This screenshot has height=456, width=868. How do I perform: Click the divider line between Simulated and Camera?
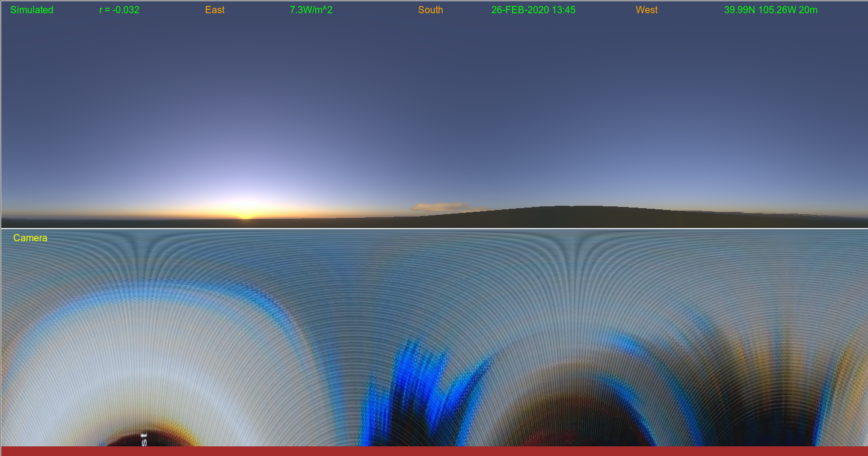tap(434, 229)
